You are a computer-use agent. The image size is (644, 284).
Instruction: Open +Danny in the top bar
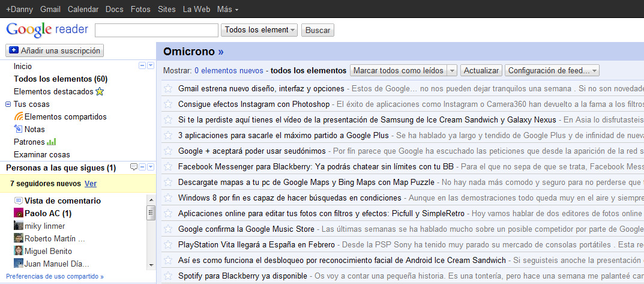[19, 9]
